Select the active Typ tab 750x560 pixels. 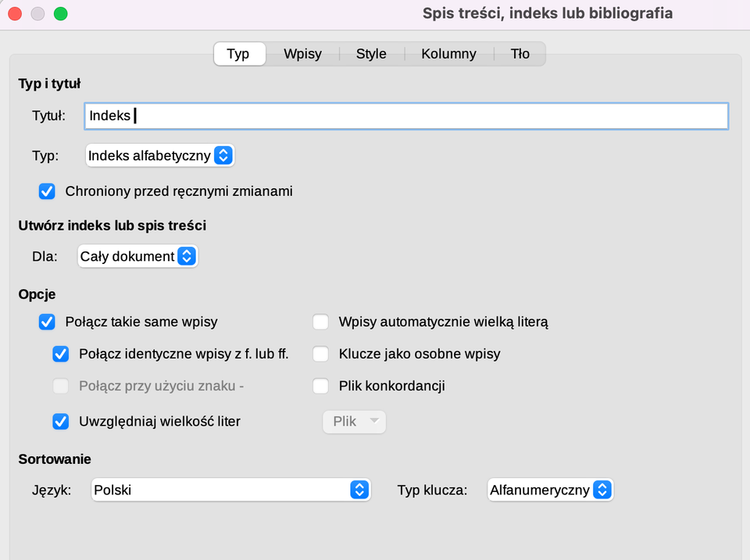click(x=239, y=53)
